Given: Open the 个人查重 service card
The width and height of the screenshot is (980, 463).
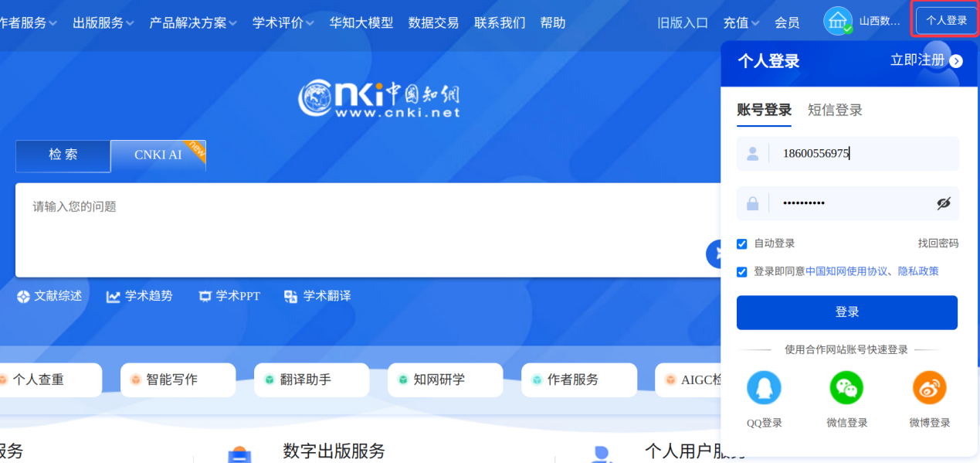Looking at the screenshot, I should coord(50,380).
